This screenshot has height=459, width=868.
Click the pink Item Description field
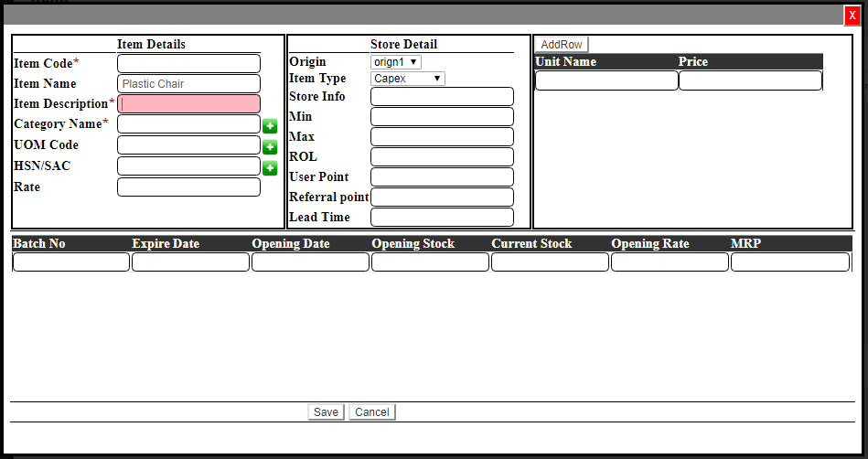pyautogui.click(x=188, y=104)
